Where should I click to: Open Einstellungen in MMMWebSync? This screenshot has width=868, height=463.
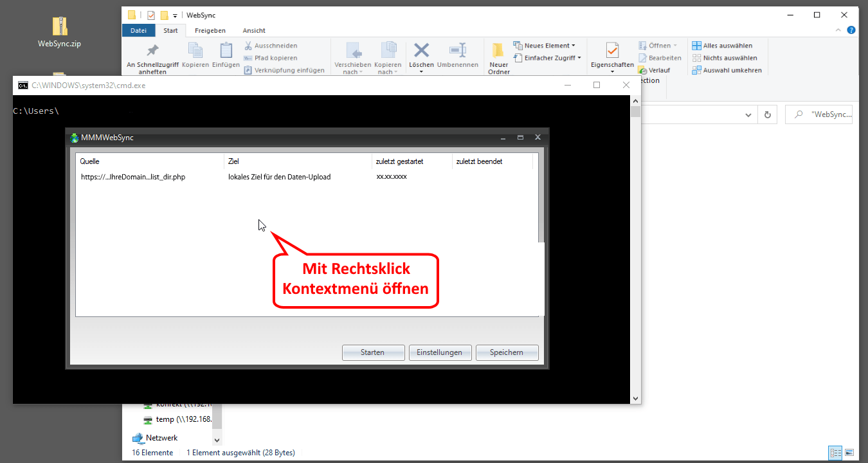point(440,352)
